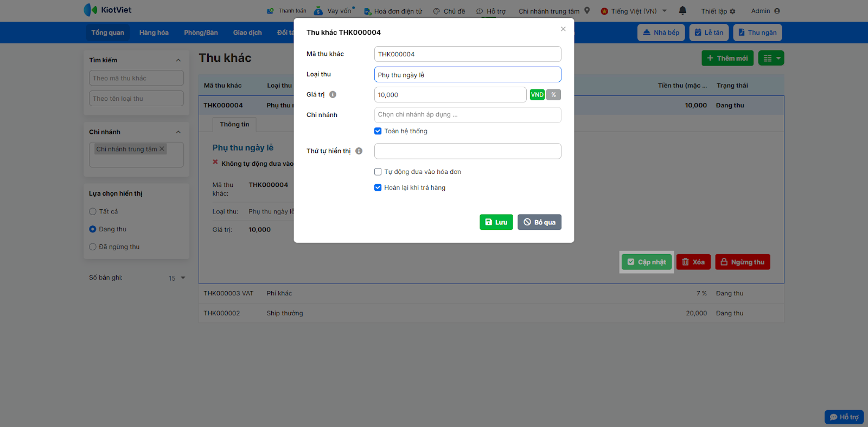This screenshot has width=868, height=427.
Task: Select Đang thu display option
Action: 93,229
